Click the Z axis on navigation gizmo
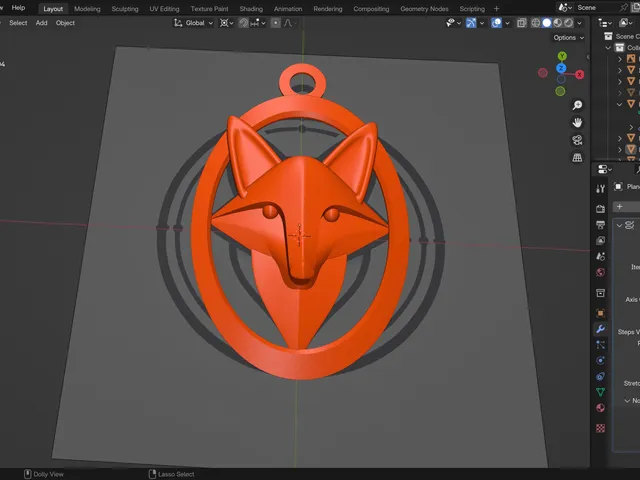The image size is (640, 480). [561, 68]
